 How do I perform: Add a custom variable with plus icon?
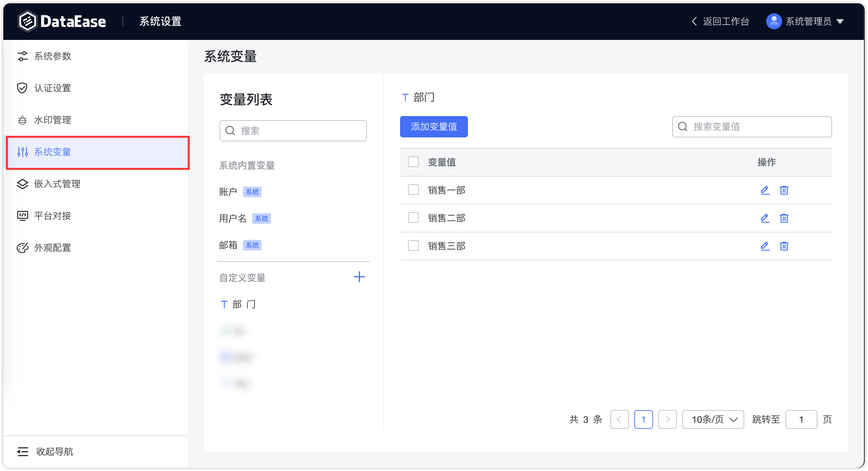coord(359,277)
